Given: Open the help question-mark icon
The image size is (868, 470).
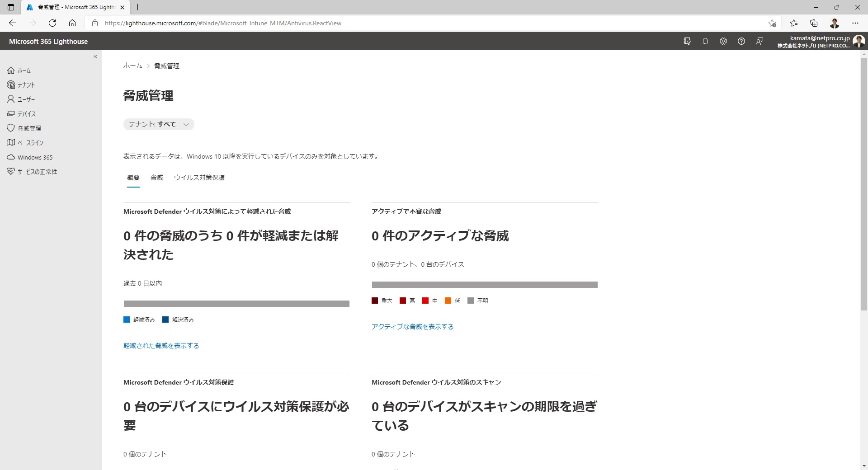Looking at the screenshot, I should [741, 41].
